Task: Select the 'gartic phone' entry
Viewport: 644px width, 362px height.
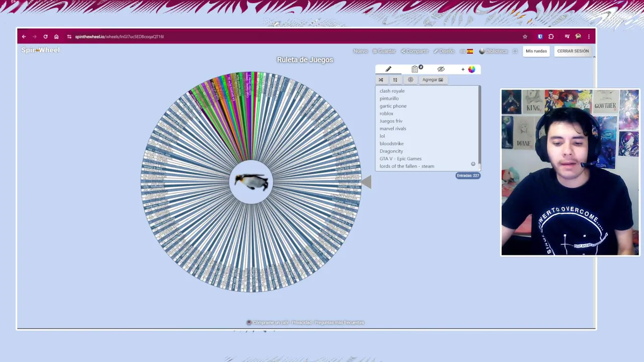Action: (x=393, y=106)
